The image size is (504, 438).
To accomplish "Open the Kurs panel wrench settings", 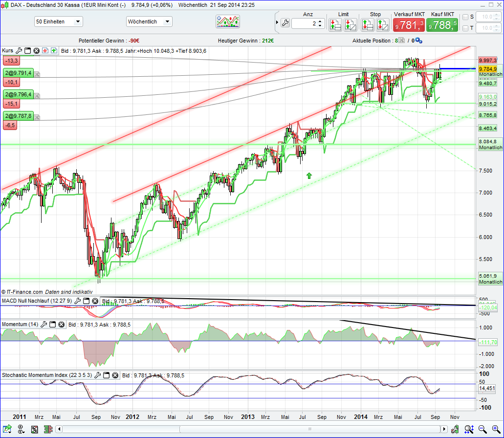I will 18,50.
